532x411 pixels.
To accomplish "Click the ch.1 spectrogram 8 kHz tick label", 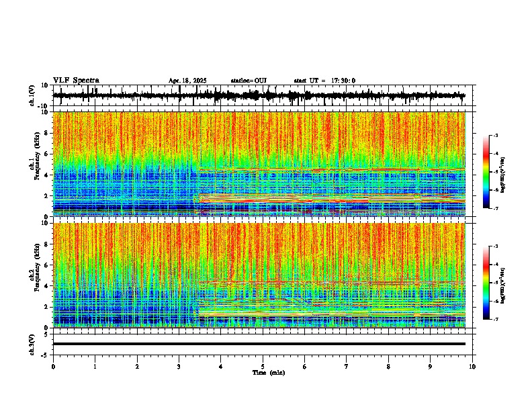I will 46,133.
